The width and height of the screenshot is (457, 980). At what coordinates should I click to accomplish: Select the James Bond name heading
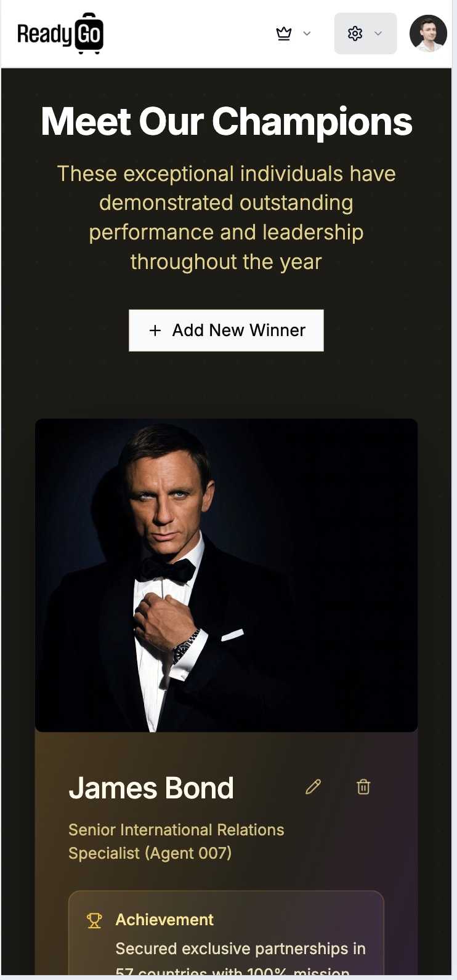(x=152, y=788)
